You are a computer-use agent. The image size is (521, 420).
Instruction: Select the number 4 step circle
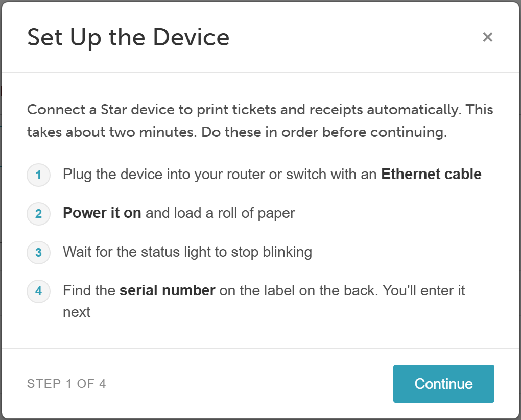click(x=38, y=291)
